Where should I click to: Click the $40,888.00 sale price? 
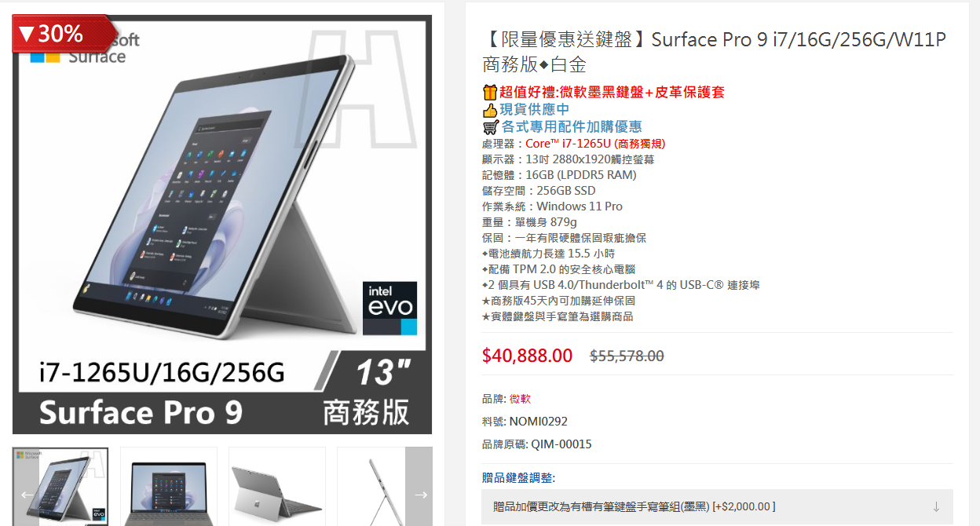(x=527, y=356)
